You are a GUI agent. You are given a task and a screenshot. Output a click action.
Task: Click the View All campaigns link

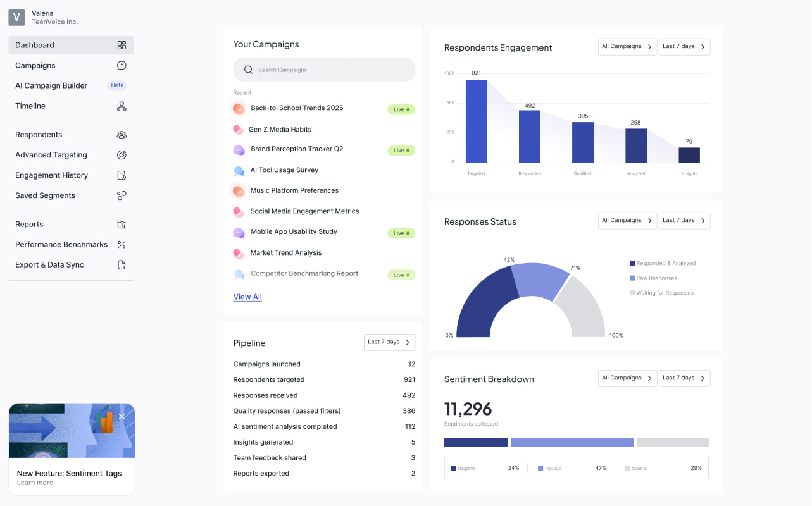(x=247, y=297)
